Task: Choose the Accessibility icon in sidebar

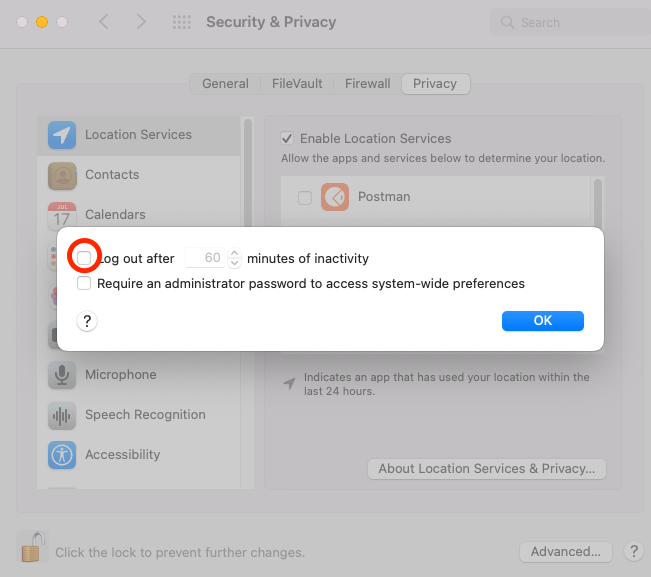Action: (62, 455)
